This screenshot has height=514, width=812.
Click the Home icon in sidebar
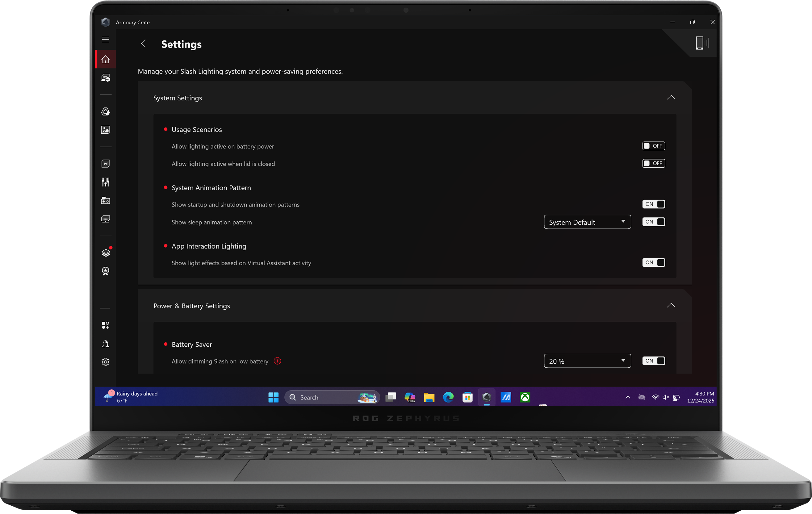pos(106,59)
